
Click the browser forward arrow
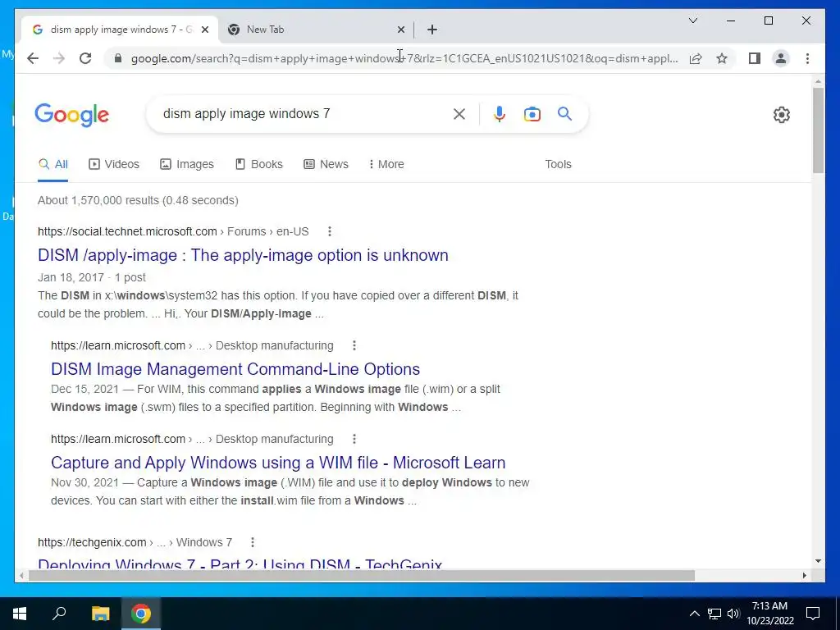tap(59, 58)
